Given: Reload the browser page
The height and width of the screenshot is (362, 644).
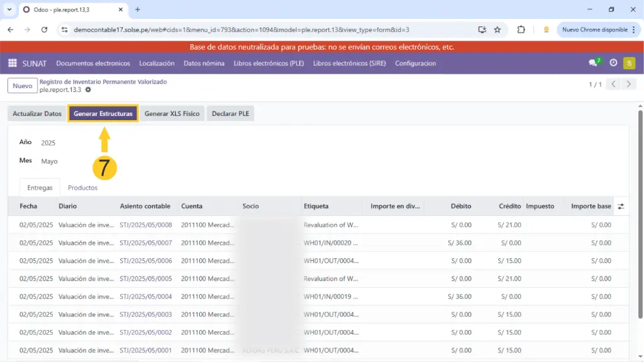Looking at the screenshot, I should tap(44, 30).
